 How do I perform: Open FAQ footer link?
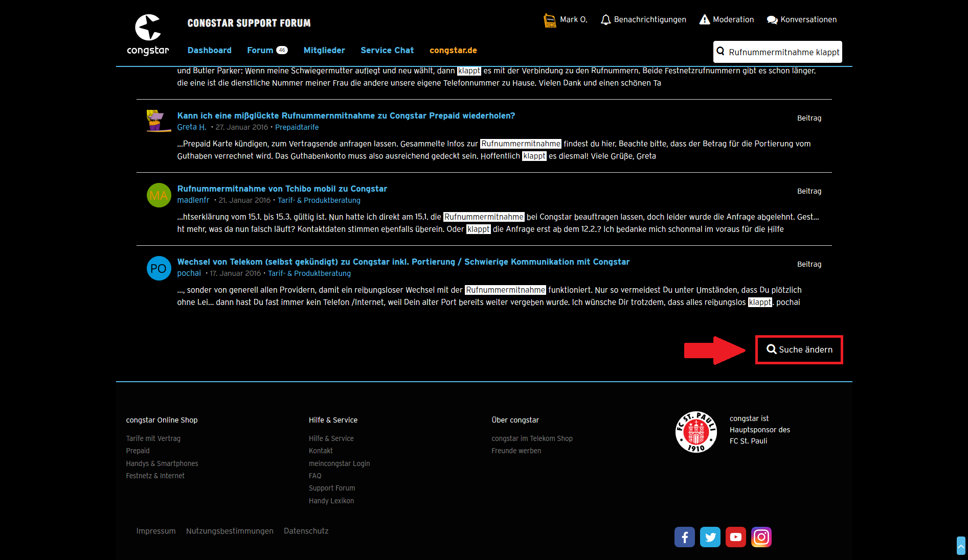[x=315, y=476]
